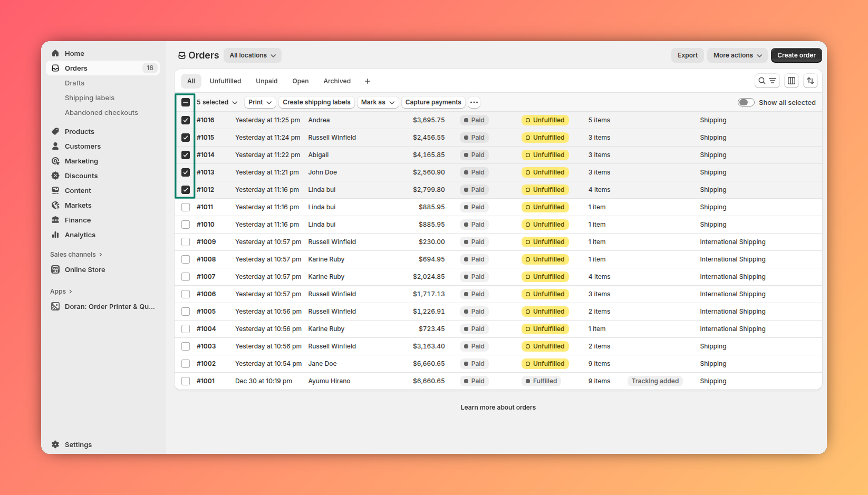Click the Online Store icon
Image resolution: width=868 pixels, height=495 pixels.
coord(55,269)
